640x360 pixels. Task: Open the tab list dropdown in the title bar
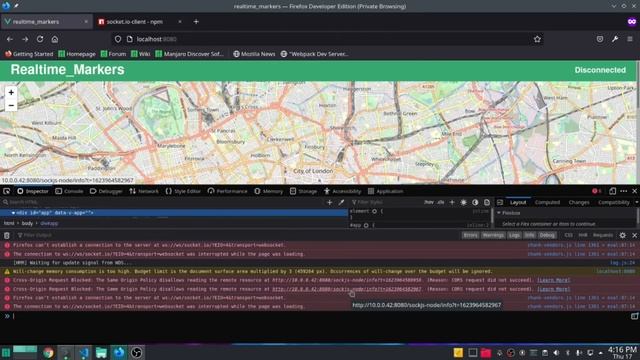click(613, 6)
